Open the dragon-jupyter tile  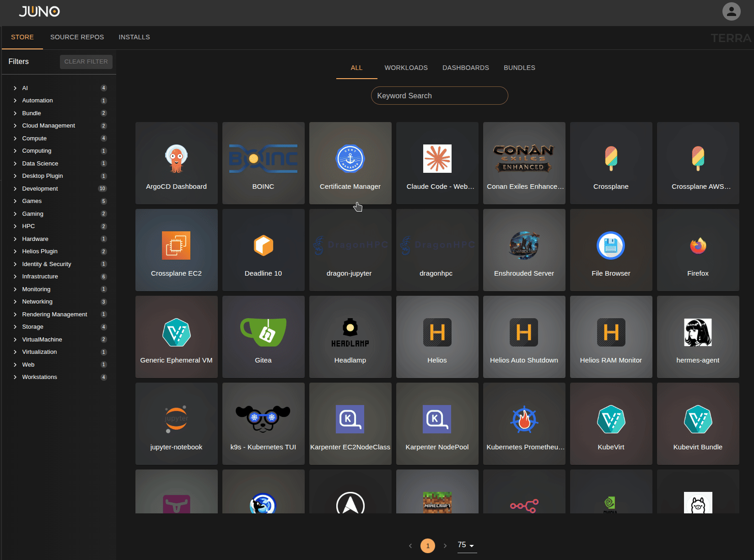point(350,250)
